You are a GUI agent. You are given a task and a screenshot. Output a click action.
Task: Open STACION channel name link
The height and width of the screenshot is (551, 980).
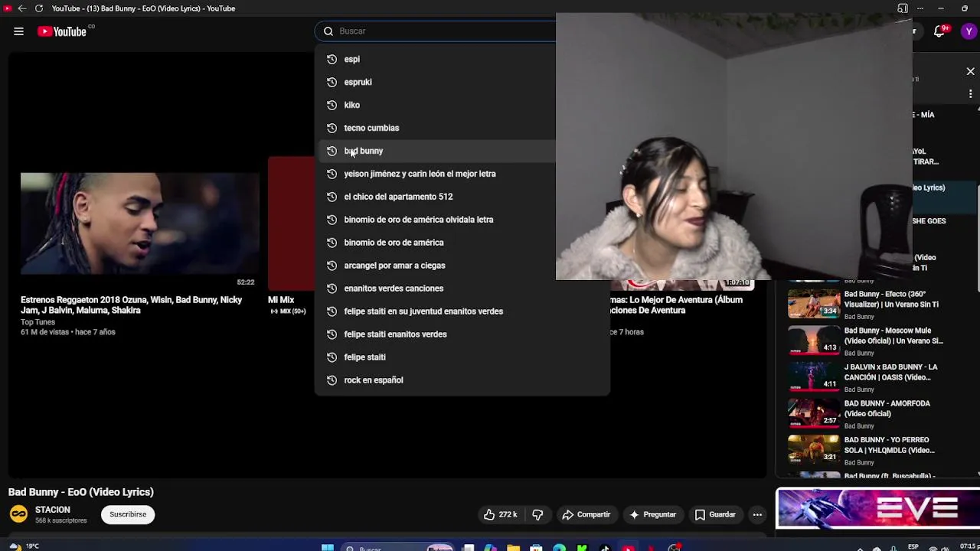pos(53,510)
